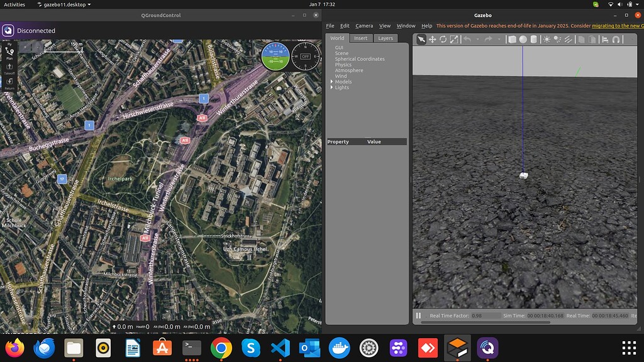Select the translate mode tool in Gazebo
This screenshot has height=362, width=644.
tap(433, 40)
